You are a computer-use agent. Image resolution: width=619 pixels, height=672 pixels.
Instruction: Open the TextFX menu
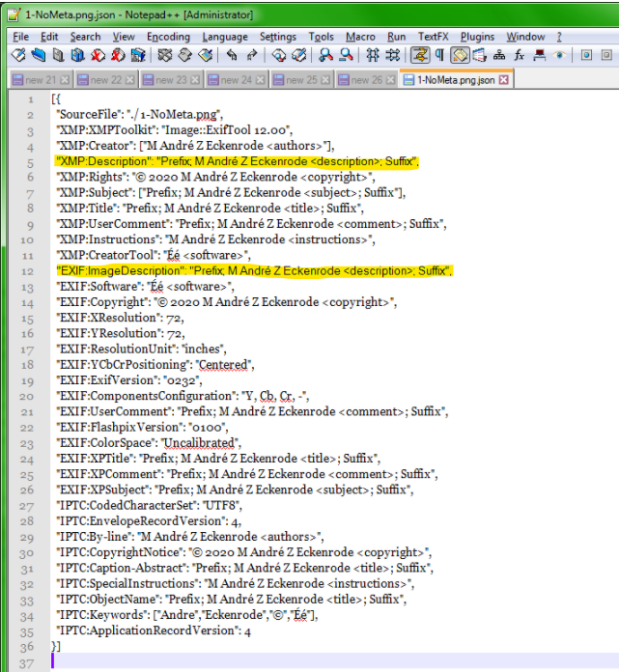pos(433,37)
